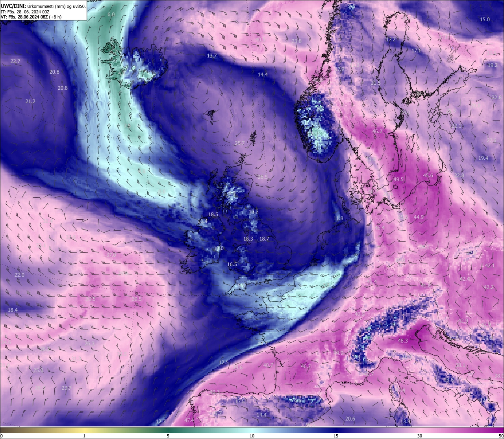Click the 16.5 value in the Irish Sea
504x439 pixels.
232,265
